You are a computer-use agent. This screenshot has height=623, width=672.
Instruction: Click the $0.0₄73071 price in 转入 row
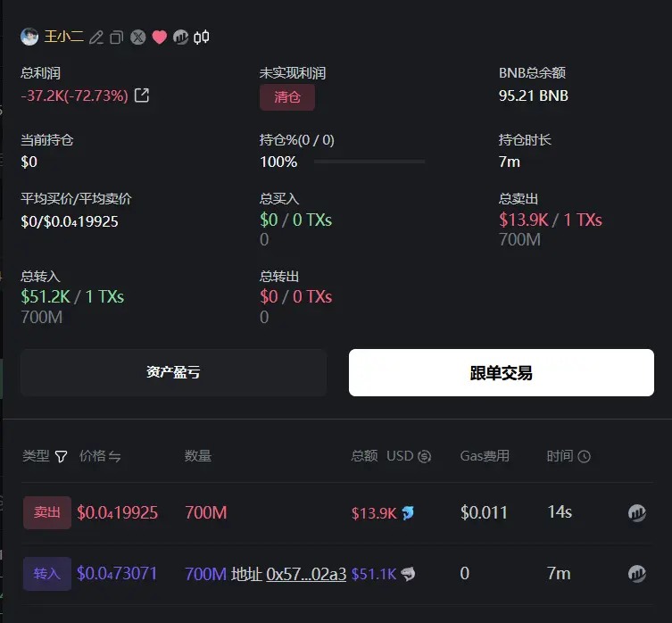coord(117,574)
